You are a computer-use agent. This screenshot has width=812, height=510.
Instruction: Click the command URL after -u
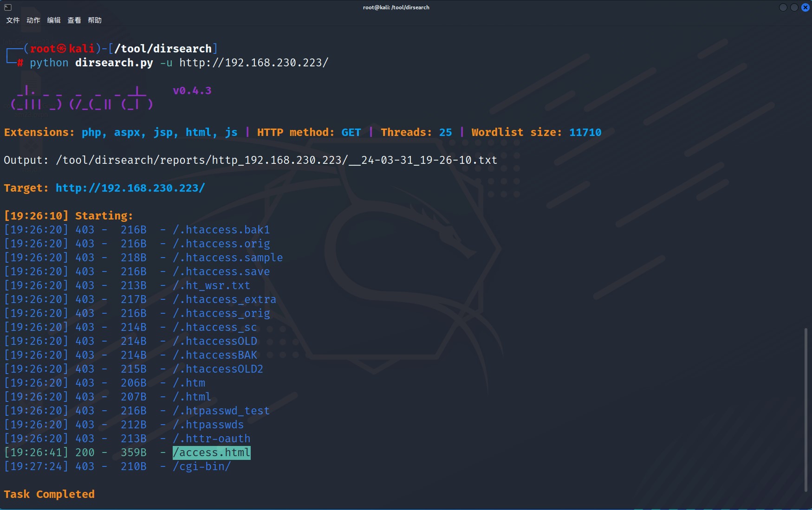(x=254, y=63)
